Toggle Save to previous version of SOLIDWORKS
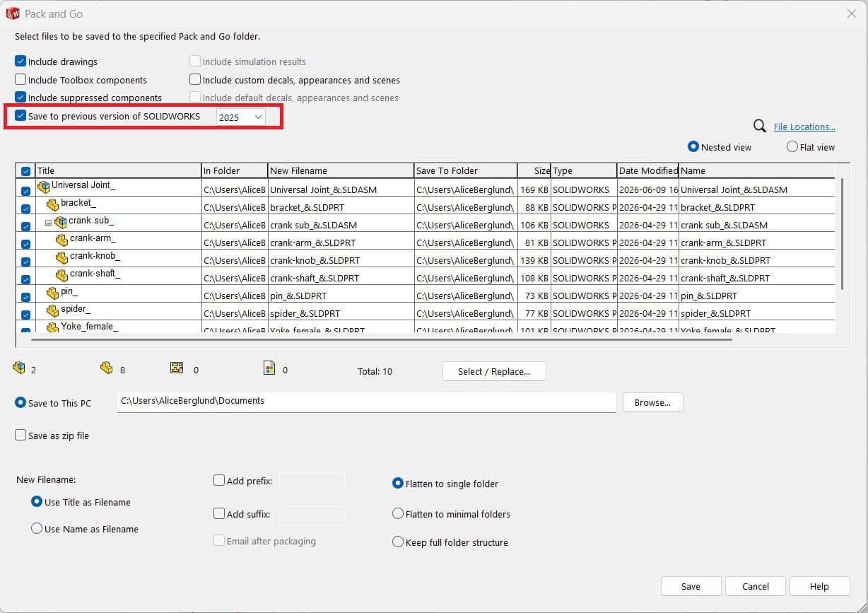 (20, 116)
